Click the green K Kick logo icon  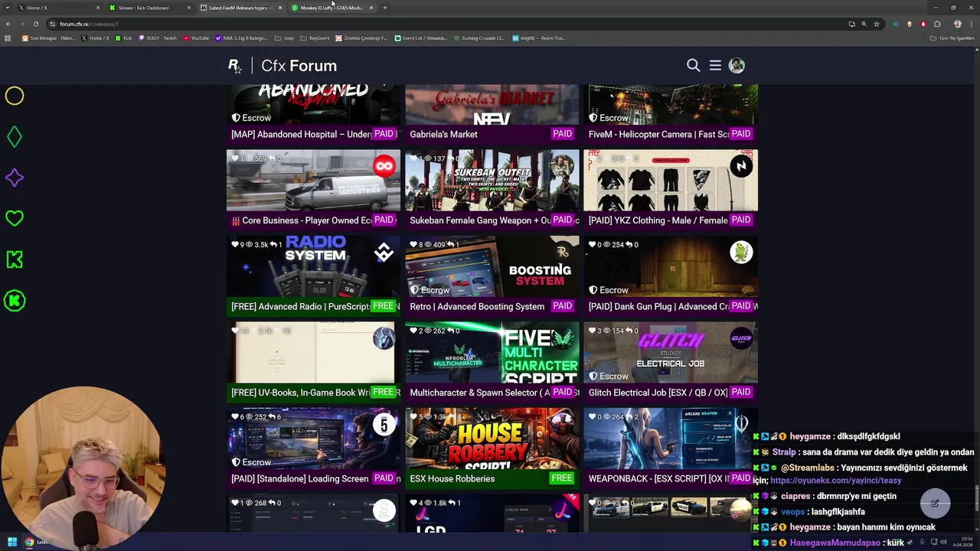[15, 259]
